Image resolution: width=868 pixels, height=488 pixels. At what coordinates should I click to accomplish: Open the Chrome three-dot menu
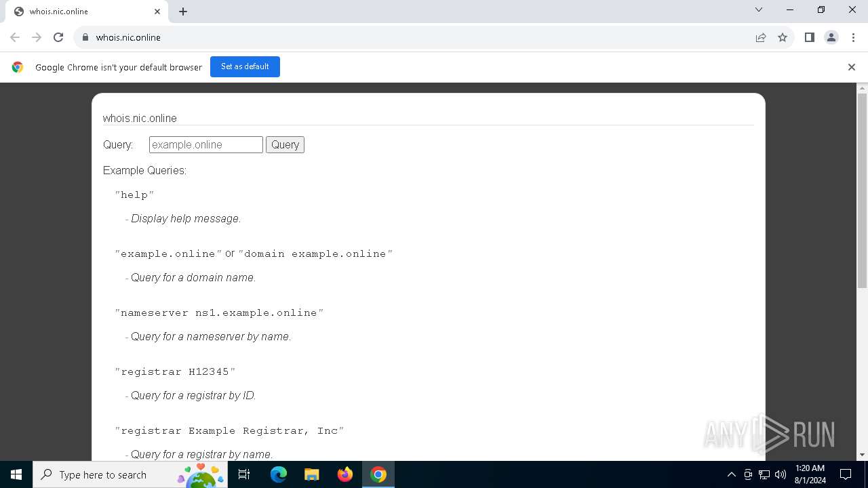click(853, 37)
